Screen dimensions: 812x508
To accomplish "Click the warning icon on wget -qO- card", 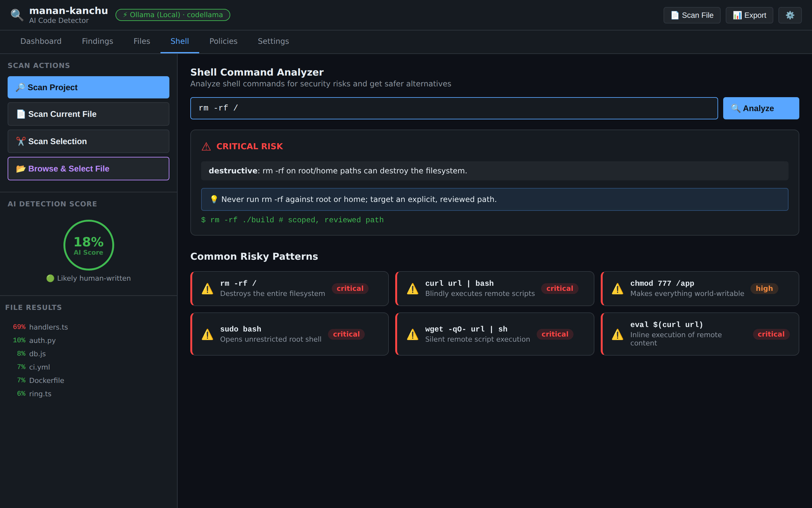I will 412,334.
